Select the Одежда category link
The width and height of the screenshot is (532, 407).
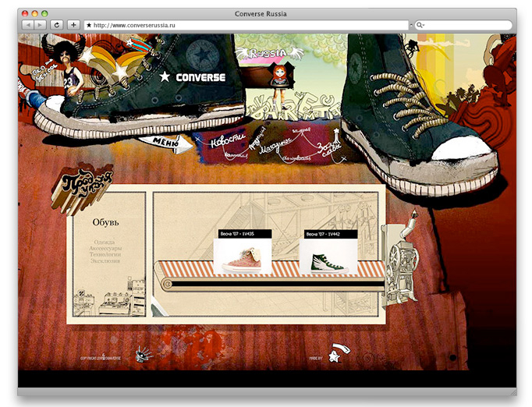click(105, 242)
